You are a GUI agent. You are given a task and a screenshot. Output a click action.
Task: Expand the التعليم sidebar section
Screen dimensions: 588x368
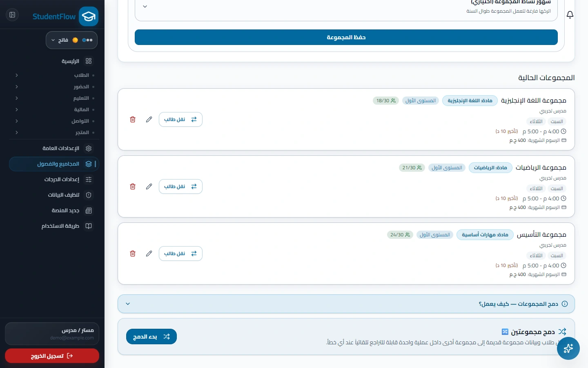pos(53,98)
